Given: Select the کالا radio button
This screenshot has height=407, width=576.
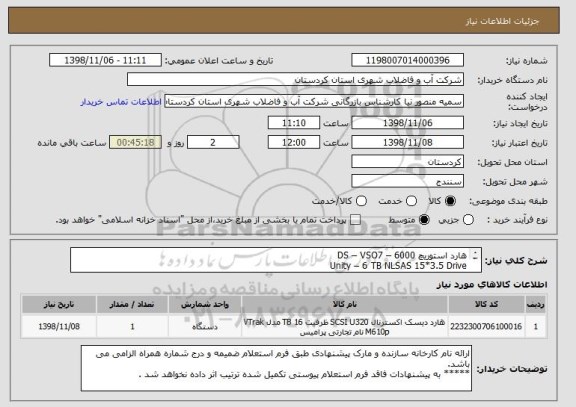Looking at the screenshot, I should pos(450,201).
